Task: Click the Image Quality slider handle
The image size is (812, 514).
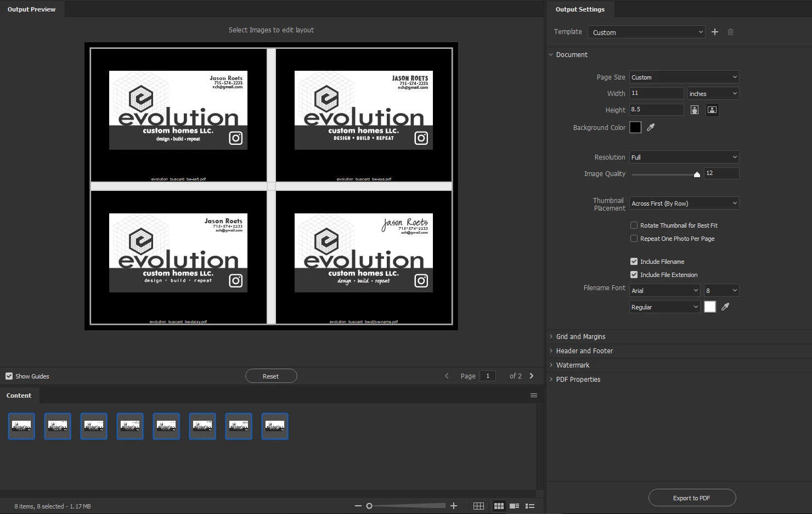Action: [697, 174]
